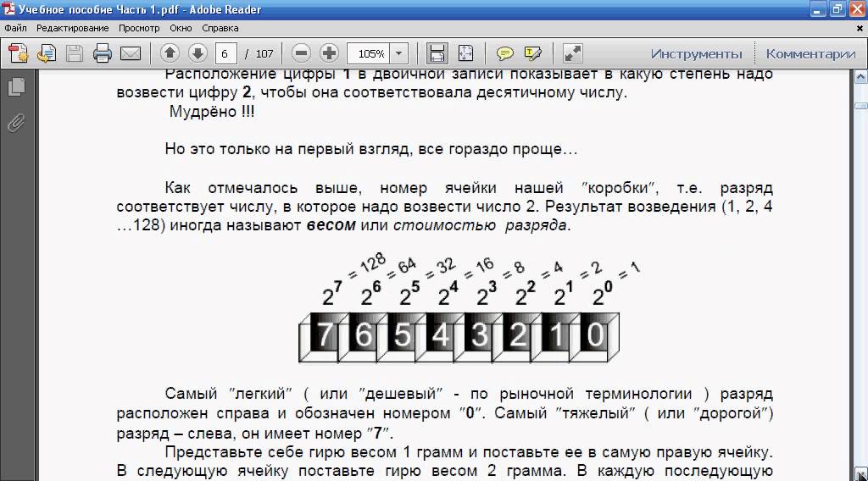Print the document with printer icon
Screen dimensions: 868x481
(103, 53)
